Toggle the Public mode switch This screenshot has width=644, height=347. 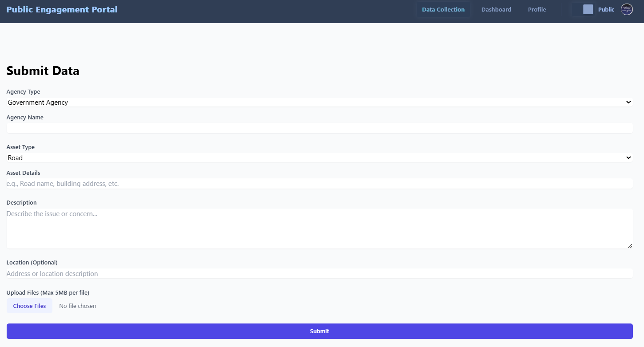click(x=583, y=9)
